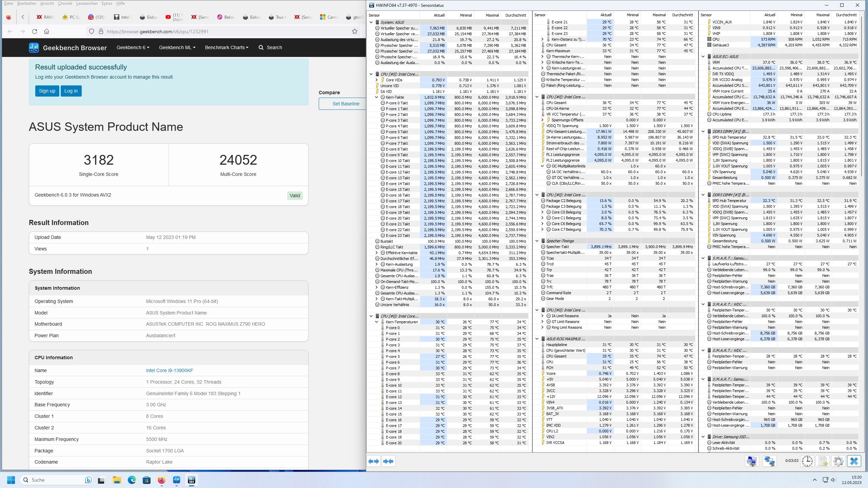Switch to the 'Intel C' browser tab
Viewport: 868px width, 488px height.
click(123, 17)
